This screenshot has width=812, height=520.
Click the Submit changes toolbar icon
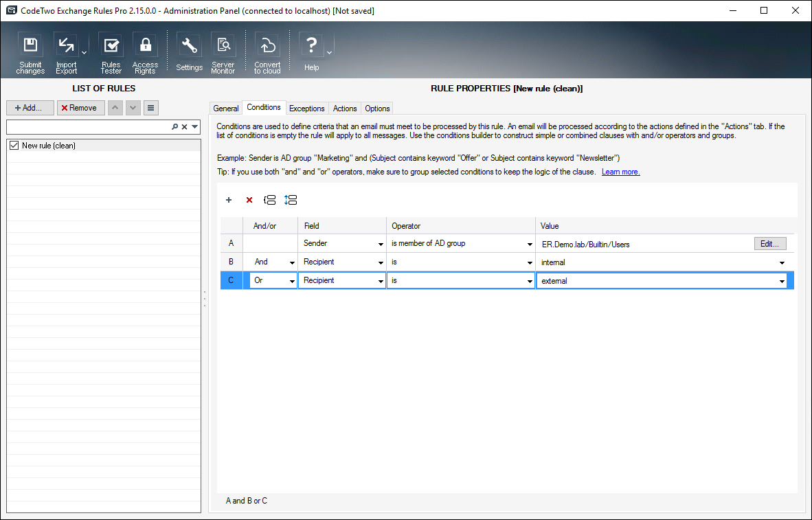(x=30, y=53)
